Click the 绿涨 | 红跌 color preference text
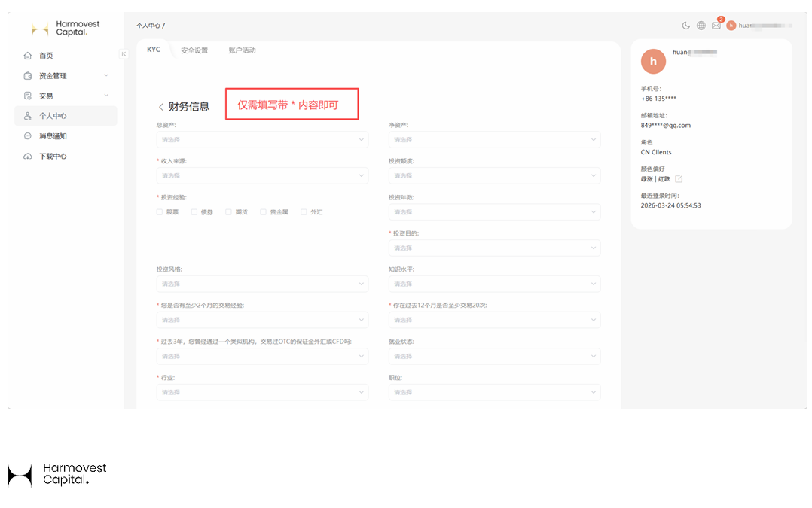Screen dimensions: 812x508 [655, 179]
